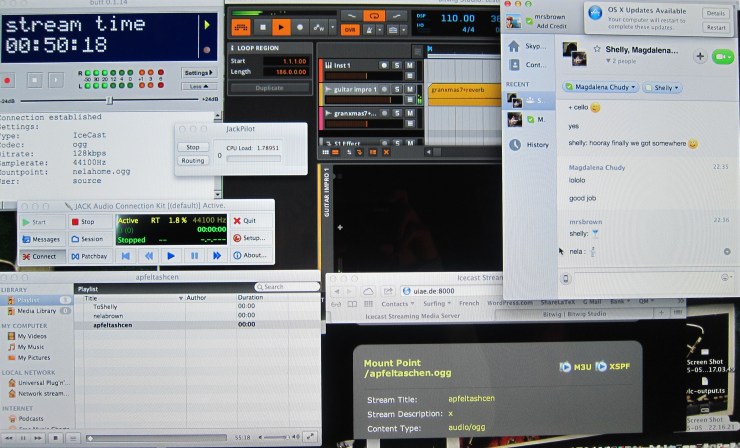Click the punch-in button in Bitwig transport
The height and width of the screenshot is (448, 740).
tap(351, 16)
